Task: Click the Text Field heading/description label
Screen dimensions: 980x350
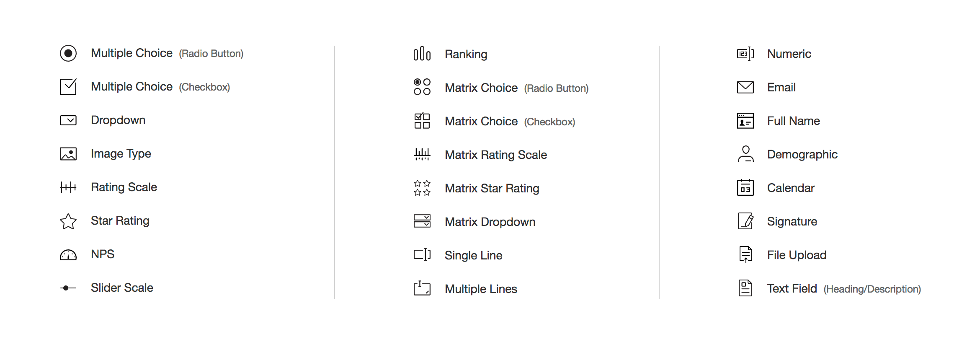Action: click(x=843, y=288)
